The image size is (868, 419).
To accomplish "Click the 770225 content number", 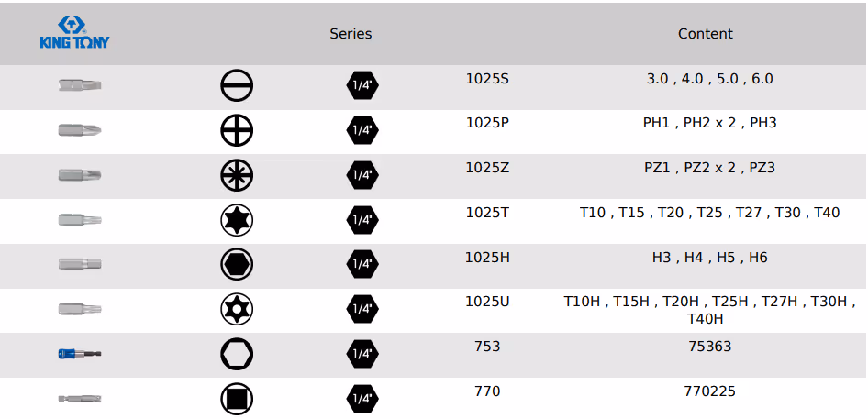I will [x=709, y=391].
